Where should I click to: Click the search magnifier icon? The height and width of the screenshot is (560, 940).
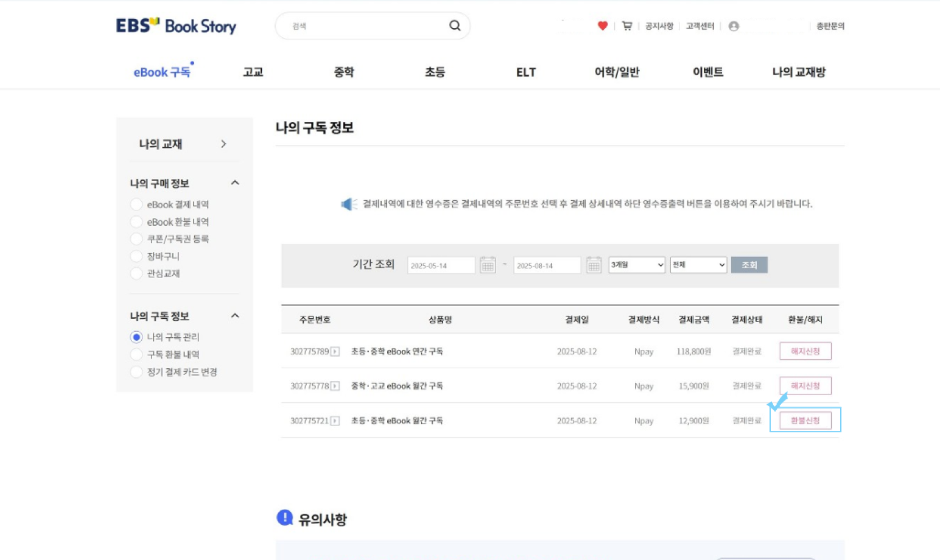[x=455, y=26]
